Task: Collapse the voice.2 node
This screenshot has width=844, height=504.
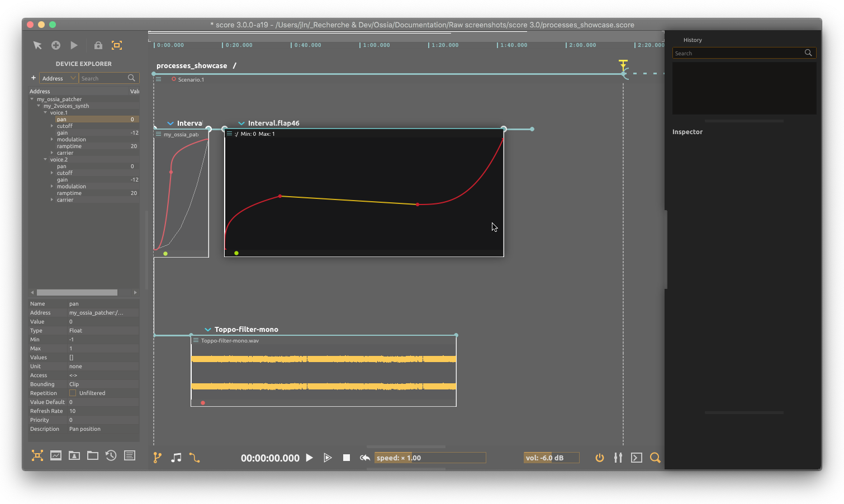Action: click(45, 159)
